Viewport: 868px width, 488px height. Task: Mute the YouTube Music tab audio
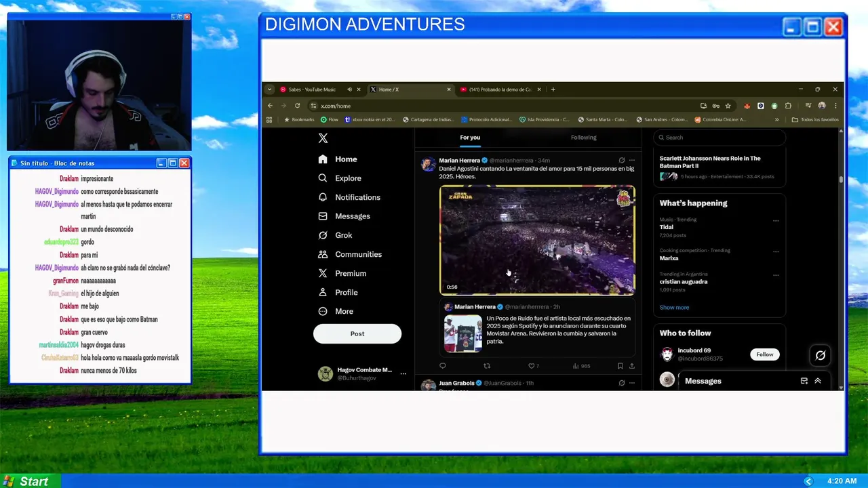(350, 89)
